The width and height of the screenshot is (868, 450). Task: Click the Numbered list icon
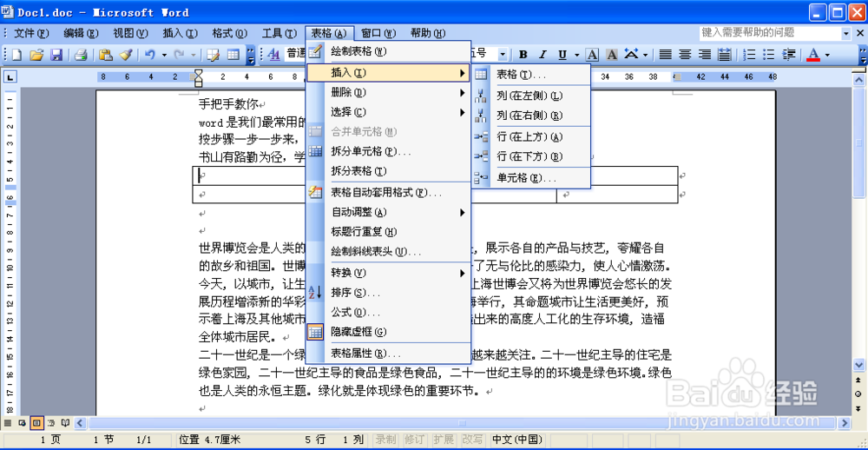749,55
